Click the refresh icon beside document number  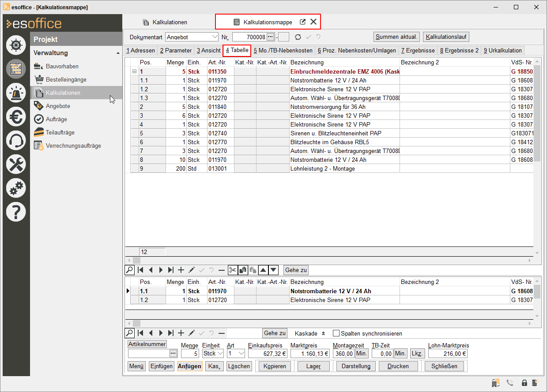[x=298, y=37]
